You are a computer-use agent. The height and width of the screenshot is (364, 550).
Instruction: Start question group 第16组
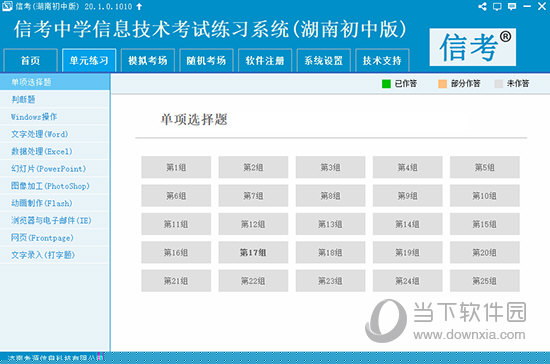pyautogui.click(x=176, y=252)
